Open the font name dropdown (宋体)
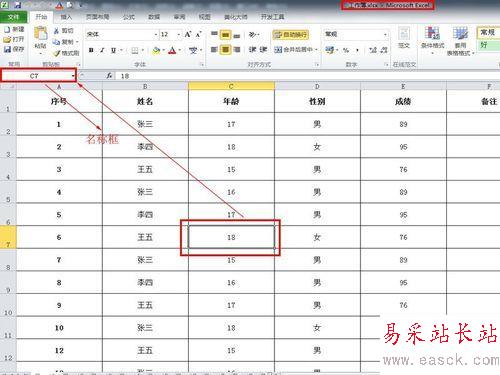The height and width of the screenshot is (375, 500). tap(155, 34)
